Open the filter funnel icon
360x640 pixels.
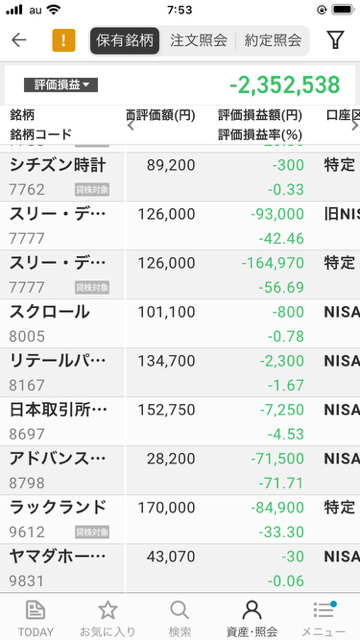point(335,40)
